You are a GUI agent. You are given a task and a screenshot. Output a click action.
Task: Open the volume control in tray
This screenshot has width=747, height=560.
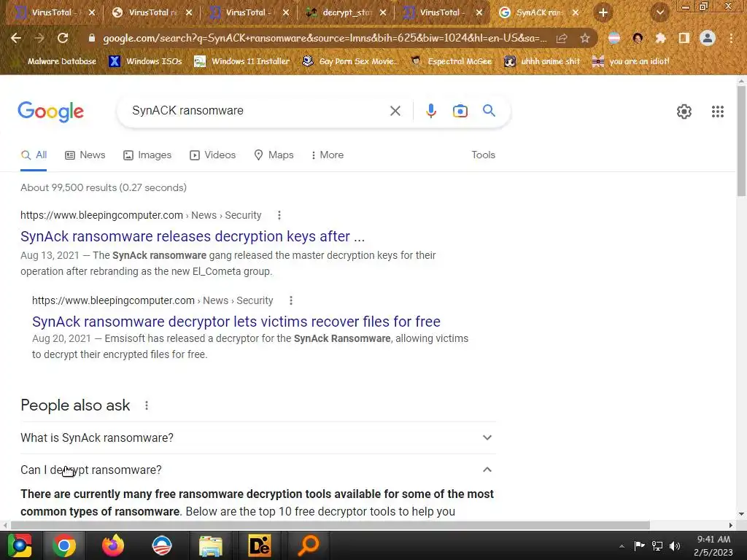click(675, 546)
